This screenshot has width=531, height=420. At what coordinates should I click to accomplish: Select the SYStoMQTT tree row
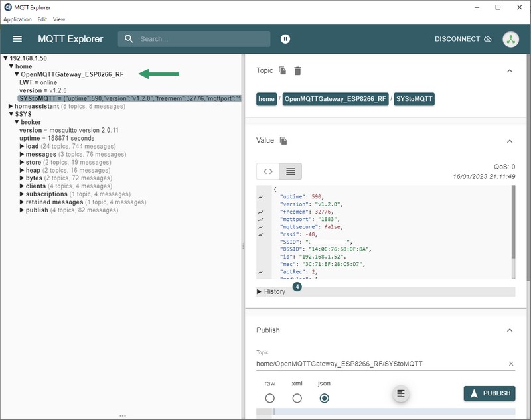129,98
